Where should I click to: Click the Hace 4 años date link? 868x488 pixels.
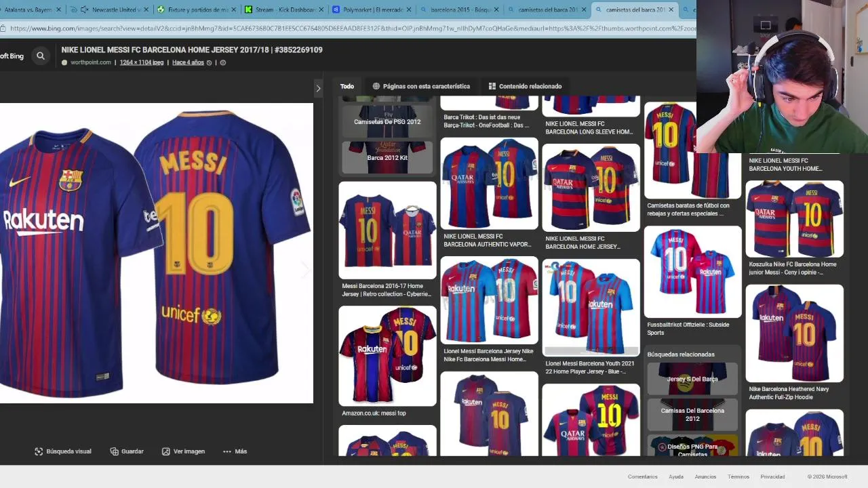point(188,62)
